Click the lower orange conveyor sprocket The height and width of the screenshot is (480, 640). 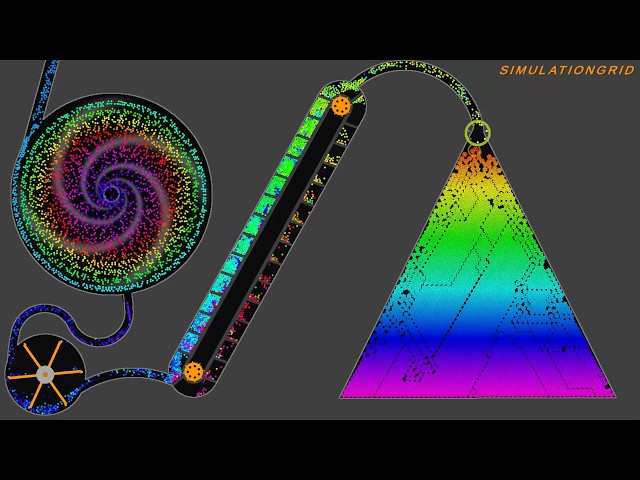(x=193, y=372)
